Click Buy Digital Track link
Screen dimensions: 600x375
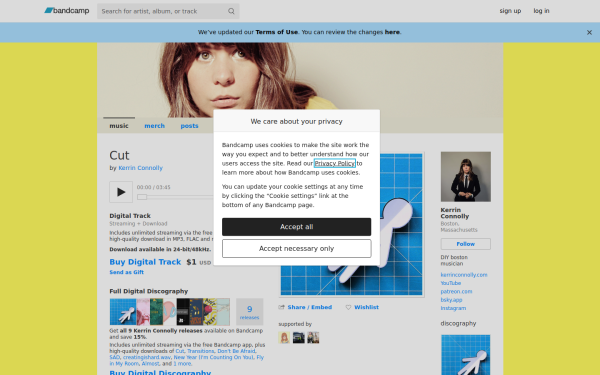point(145,262)
